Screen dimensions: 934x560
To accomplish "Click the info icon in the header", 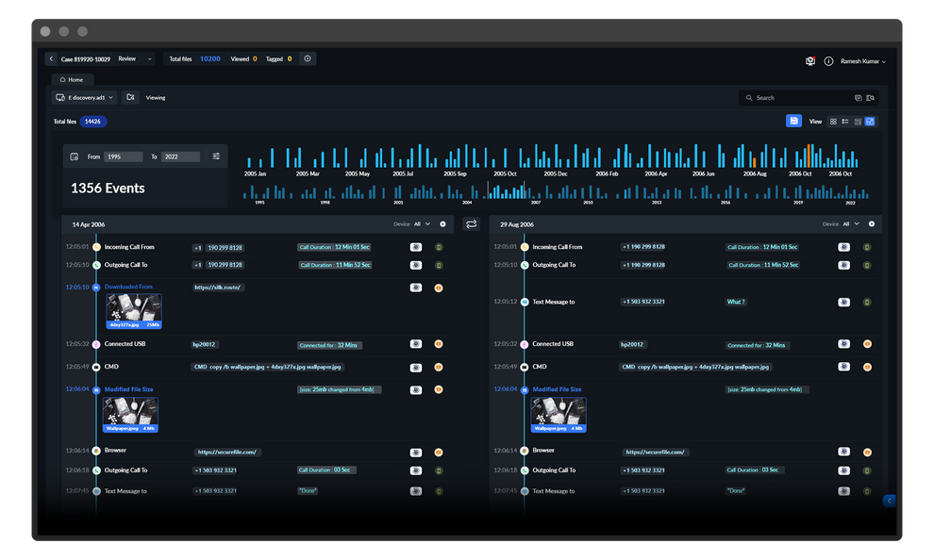I will pyautogui.click(x=828, y=60).
